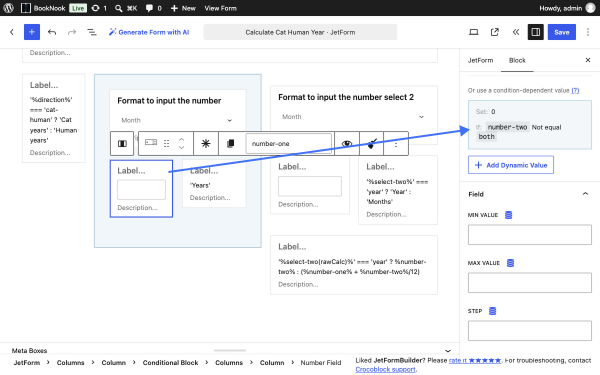The height and width of the screenshot is (375, 600).
Task: Click into the Min Value field
Action: point(530,235)
